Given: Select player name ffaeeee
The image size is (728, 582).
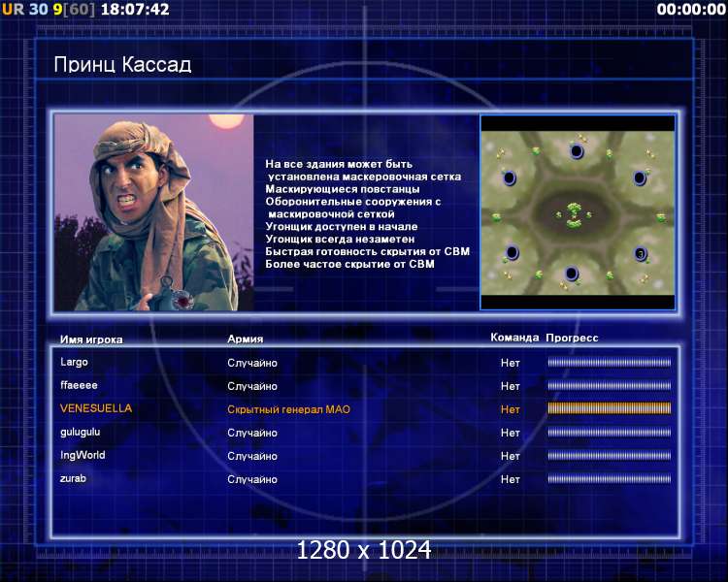Looking at the screenshot, I should coord(79,385).
